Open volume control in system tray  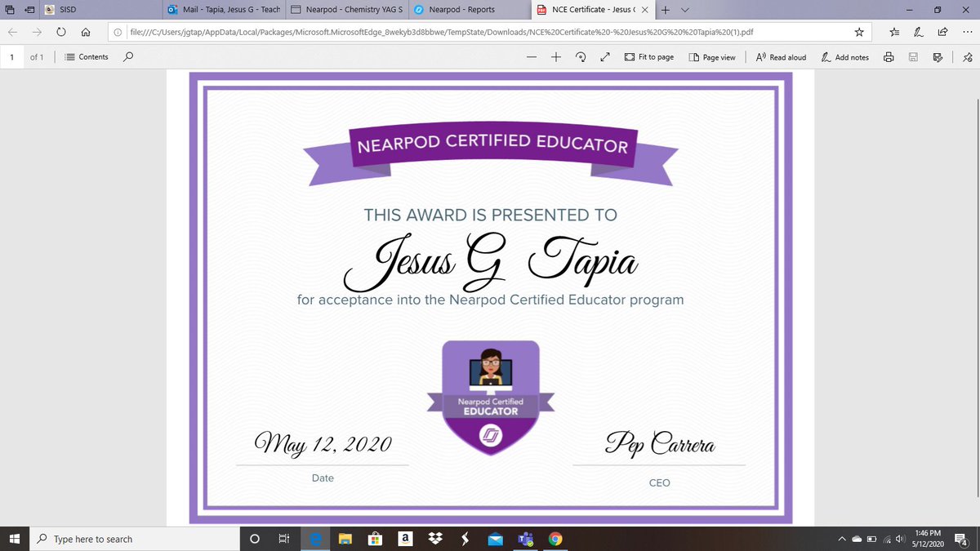click(x=900, y=539)
